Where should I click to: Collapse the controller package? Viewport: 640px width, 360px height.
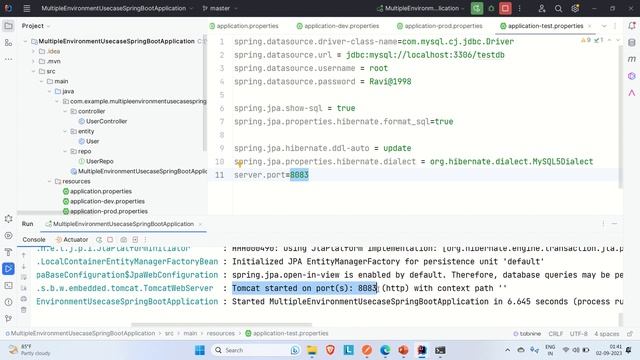(65, 111)
